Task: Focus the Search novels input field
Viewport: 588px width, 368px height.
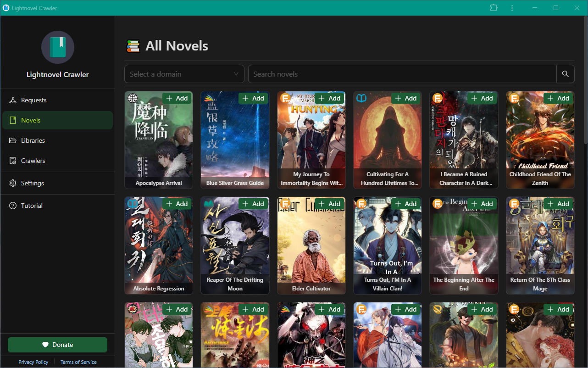Action: click(x=402, y=74)
